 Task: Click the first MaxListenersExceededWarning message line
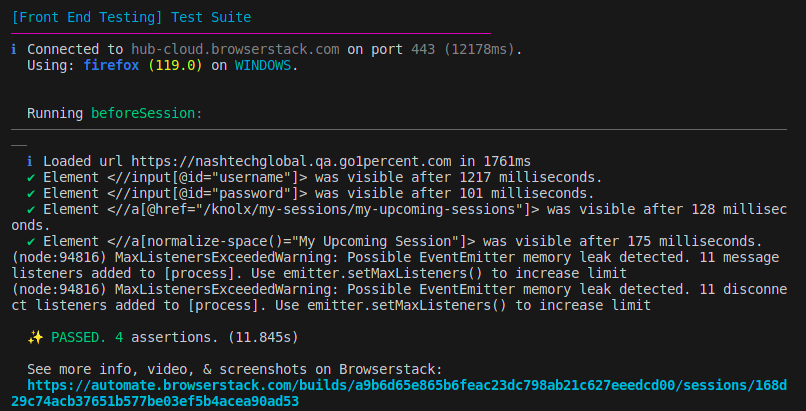400,257
